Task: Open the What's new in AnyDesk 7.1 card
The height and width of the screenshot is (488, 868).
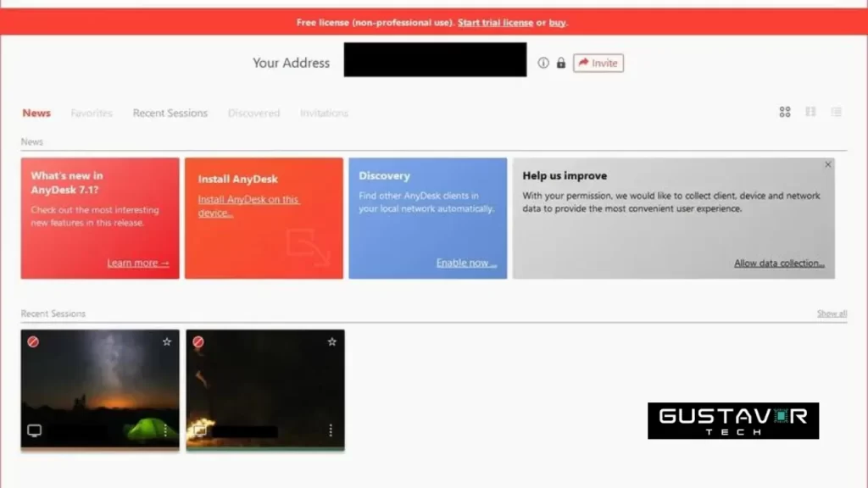Action: (x=100, y=218)
